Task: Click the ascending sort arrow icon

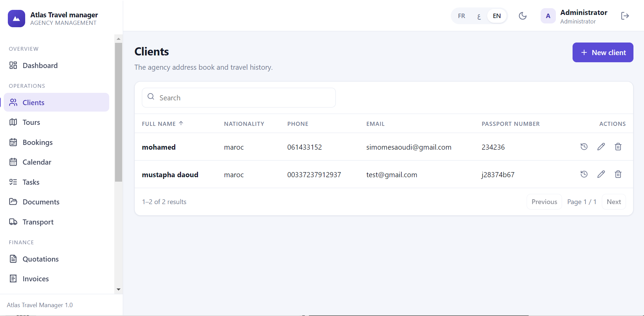Action: click(x=181, y=123)
